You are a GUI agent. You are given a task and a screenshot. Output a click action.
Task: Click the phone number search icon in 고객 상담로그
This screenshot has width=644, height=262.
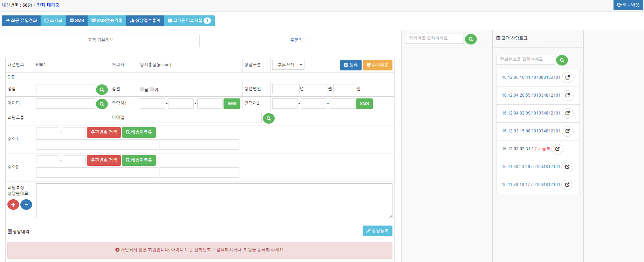coord(562,60)
